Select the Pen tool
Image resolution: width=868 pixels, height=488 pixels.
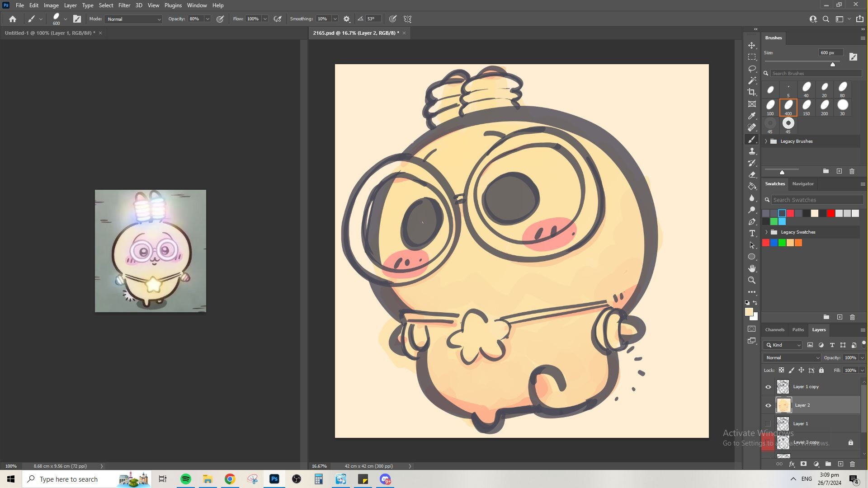752,222
